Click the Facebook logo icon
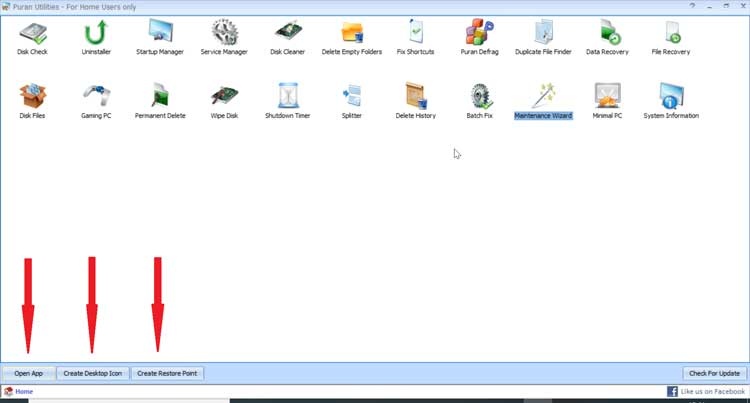This screenshot has height=403, width=750. (x=672, y=392)
